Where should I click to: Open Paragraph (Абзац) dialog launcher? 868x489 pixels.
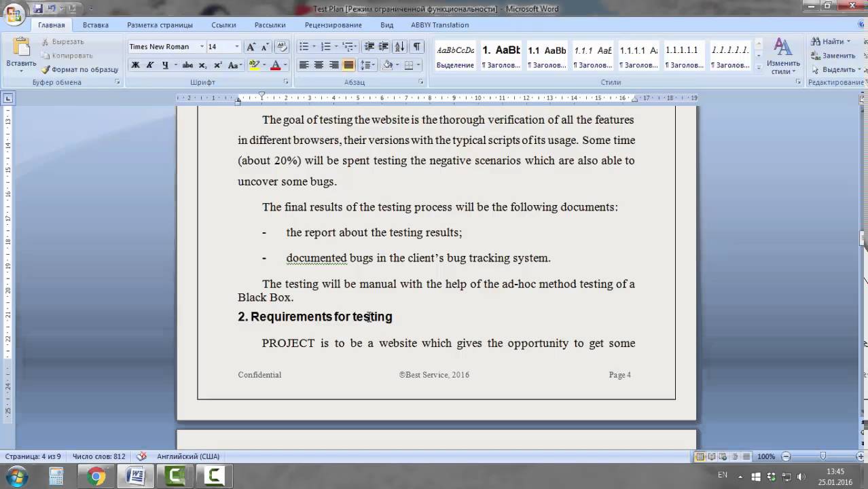pos(421,82)
